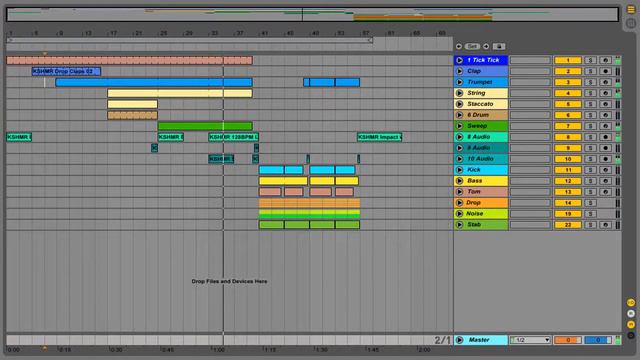This screenshot has width=640, height=360.
Task: Deactivate track 1 Tick Tick activator
Action: pos(567,60)
